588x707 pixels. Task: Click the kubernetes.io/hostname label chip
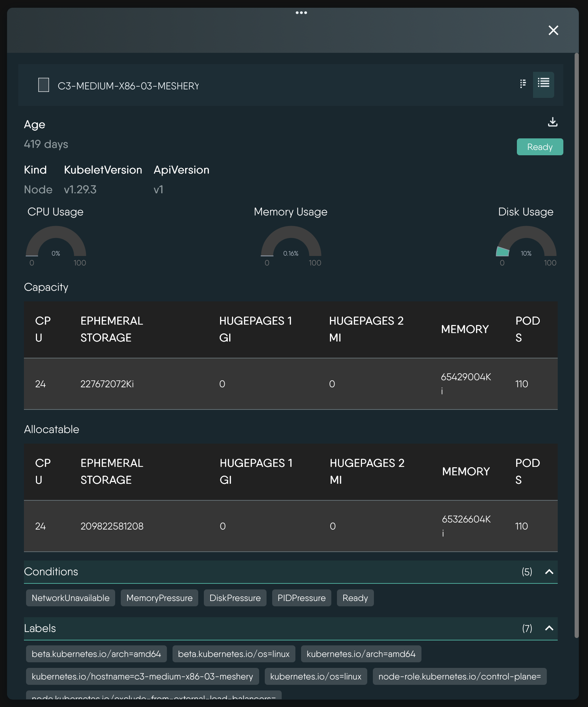(142, 677)
